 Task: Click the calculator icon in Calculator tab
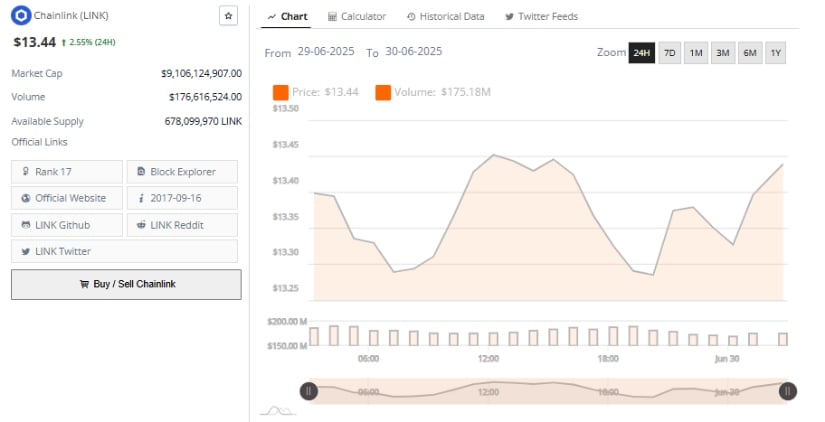(332, 17)
